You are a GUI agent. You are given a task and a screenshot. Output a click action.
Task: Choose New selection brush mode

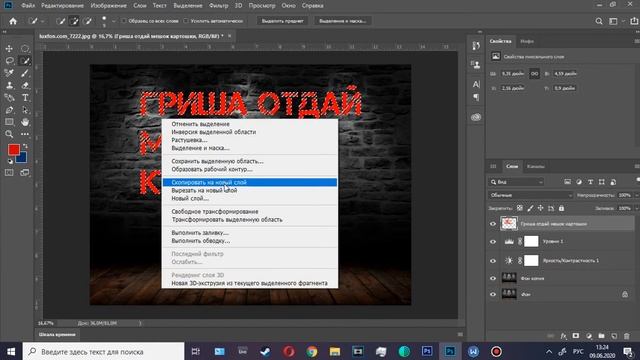60,21
